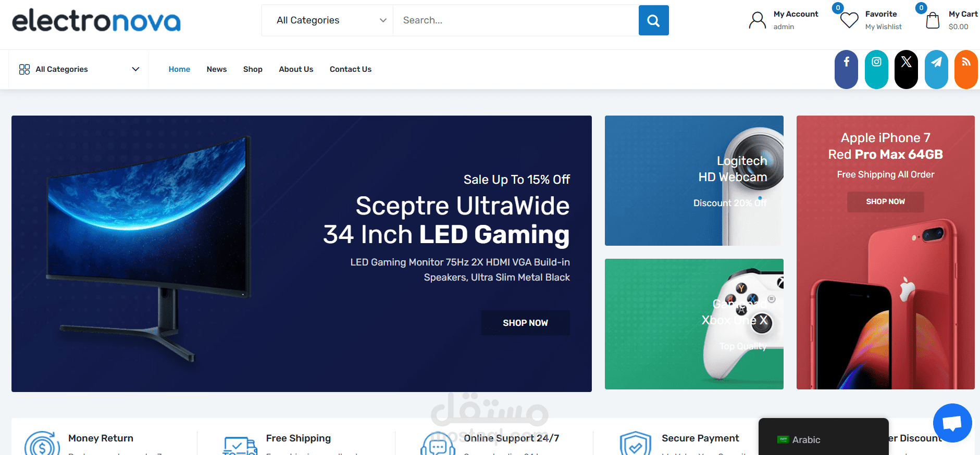
Task: Click the Sceptre UltraWide 34 Inch LED Gaming heading
Action: [446, 220]
